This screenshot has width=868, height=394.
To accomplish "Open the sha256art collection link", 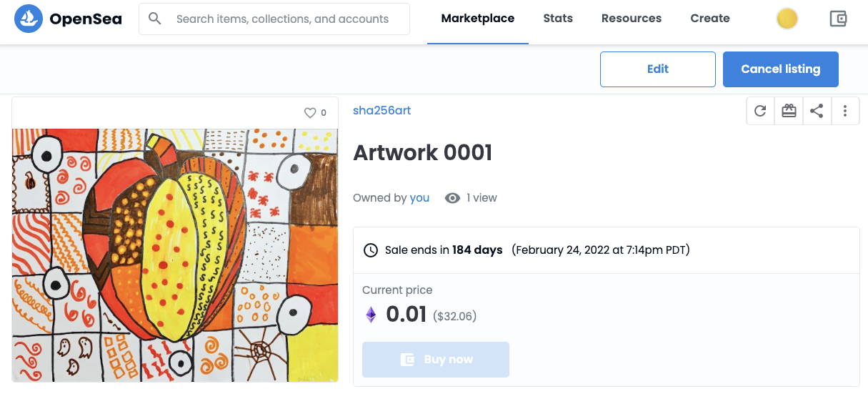I will [x=382, y=110].
